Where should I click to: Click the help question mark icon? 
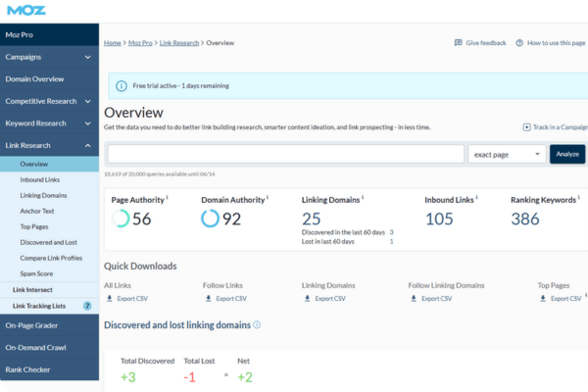tap(519, 43)
